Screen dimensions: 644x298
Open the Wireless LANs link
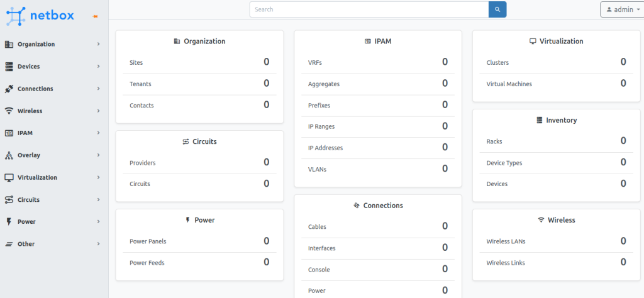pyautogui.click(x=506, y=241)
